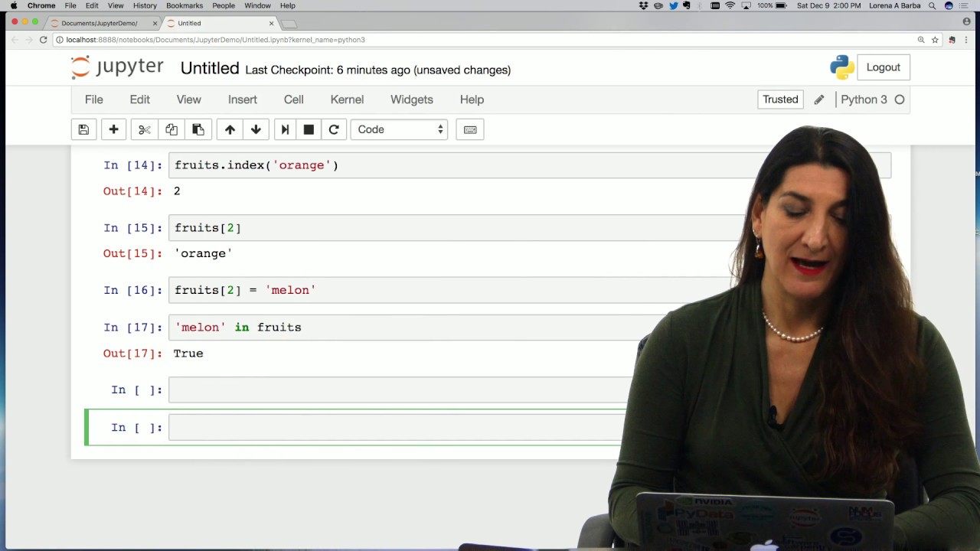Run the current cell with the run icon

tap(285, 129)
